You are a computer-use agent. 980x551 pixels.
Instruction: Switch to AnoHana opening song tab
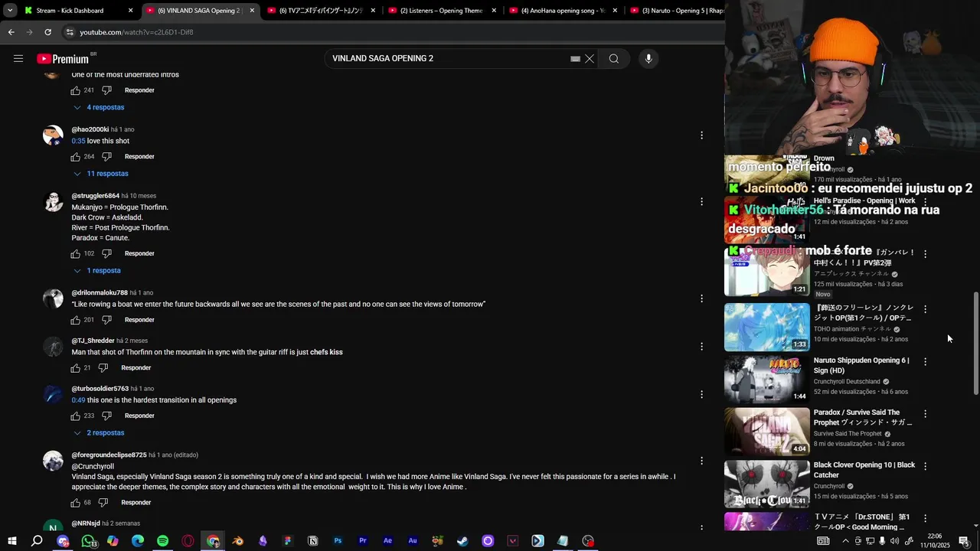pos(562,11)
